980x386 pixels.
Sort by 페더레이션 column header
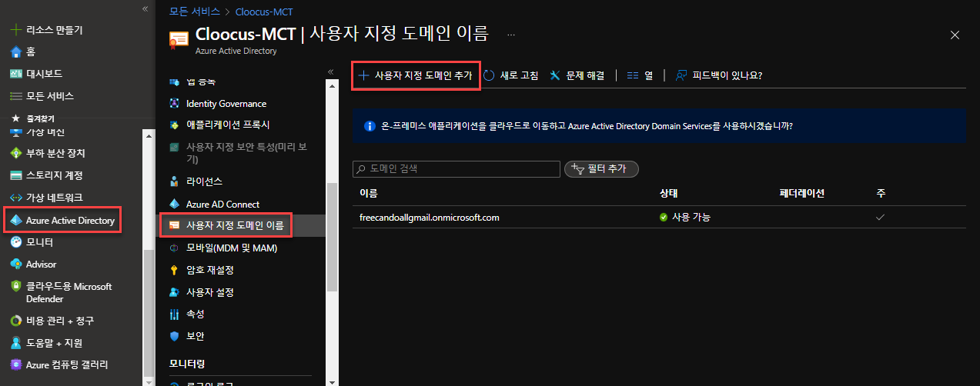point(802,193)
